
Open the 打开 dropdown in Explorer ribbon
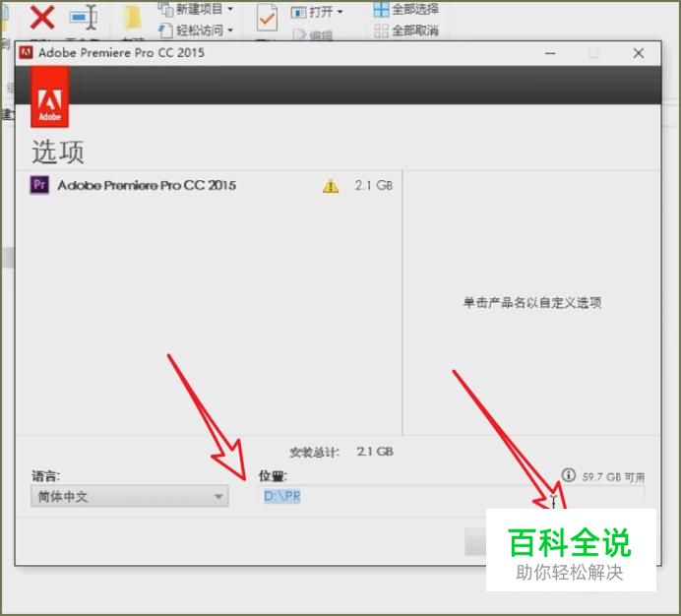click(x=317, y=12)
